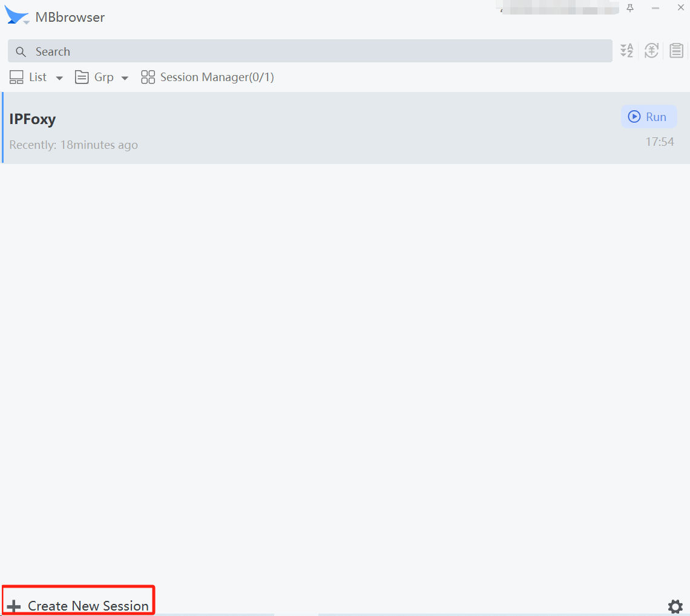This screenshot has width=690, height=616.
Task: Click the Run play icon for IPFoxy
Action: pyautogui.click(x=634, y=116)
